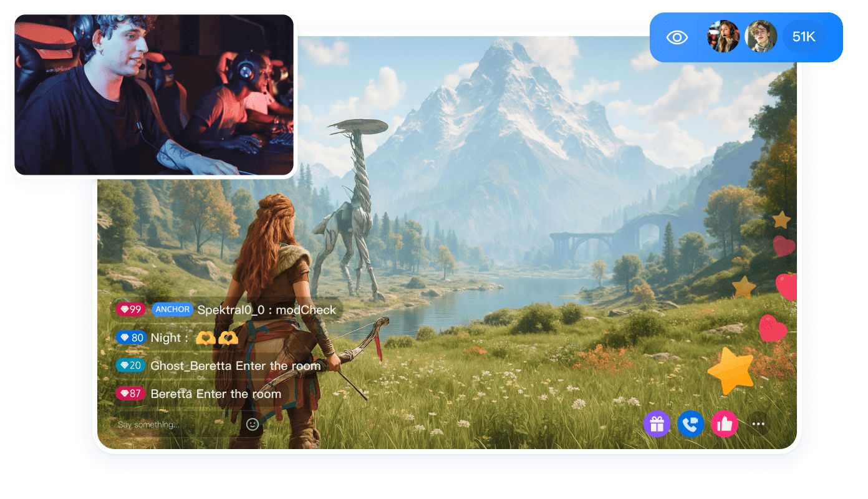Click the second heart-hands emoji in Night's message

pos(228,337)
